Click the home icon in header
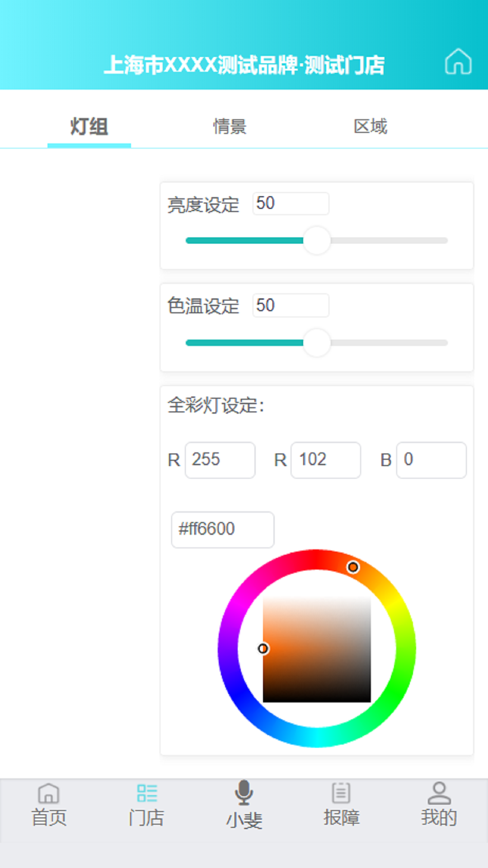The width and height of the screenshot is (488, 868). point(458,62)
